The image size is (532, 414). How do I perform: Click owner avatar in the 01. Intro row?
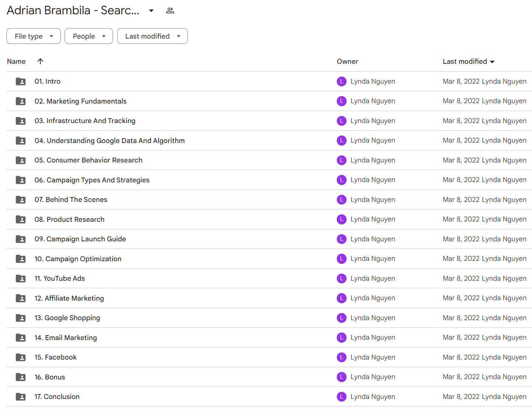[342, 81]
